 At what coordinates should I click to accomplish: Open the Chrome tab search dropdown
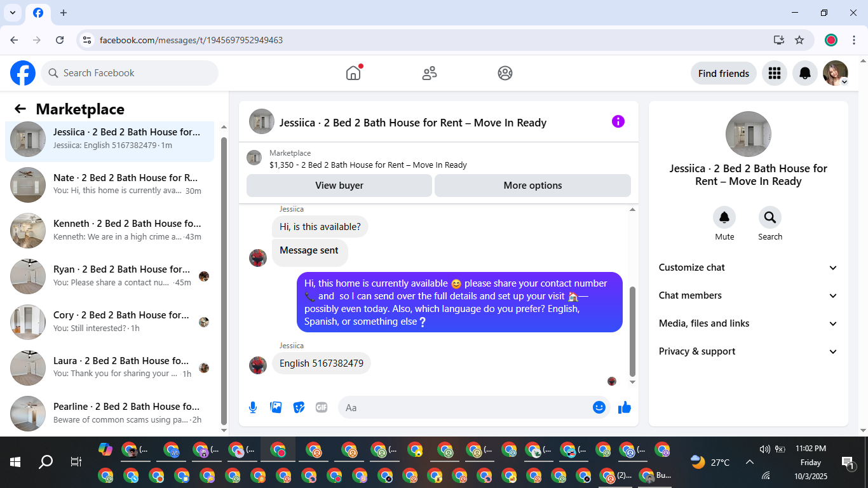coord(12,13)
